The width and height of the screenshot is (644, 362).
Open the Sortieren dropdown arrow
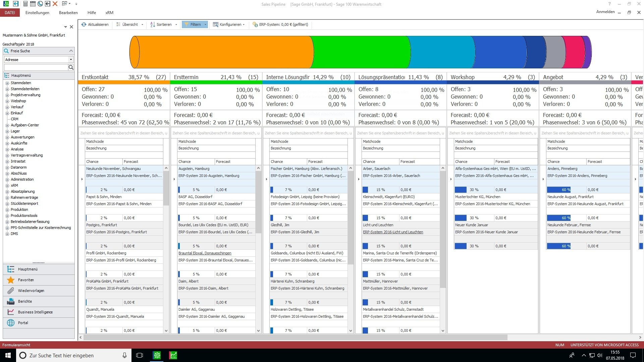pos(176,24)
